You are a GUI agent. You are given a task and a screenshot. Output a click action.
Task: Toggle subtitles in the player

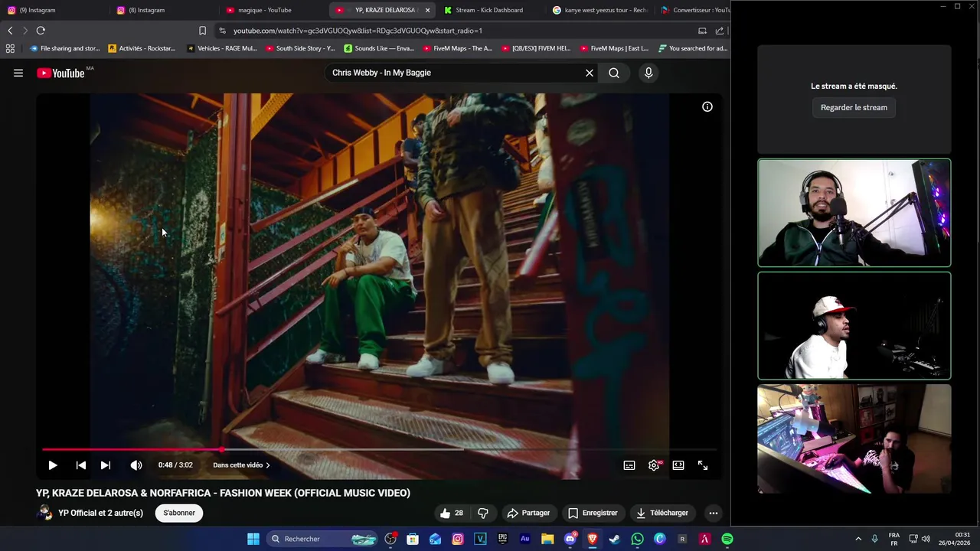tap(629, 465)
